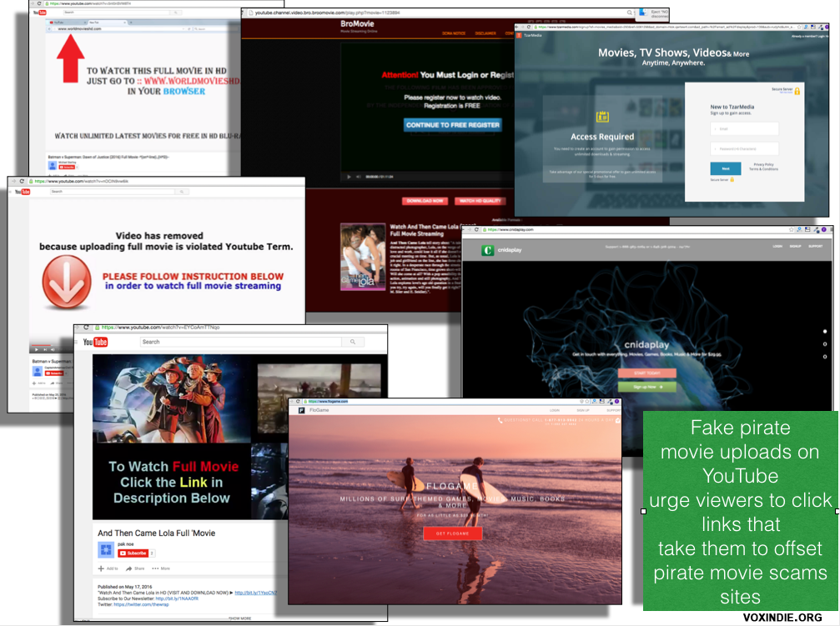Screen dimensions: 840x626
Task: Click YouTube logo in Lola video window
Action: point(95,343)
